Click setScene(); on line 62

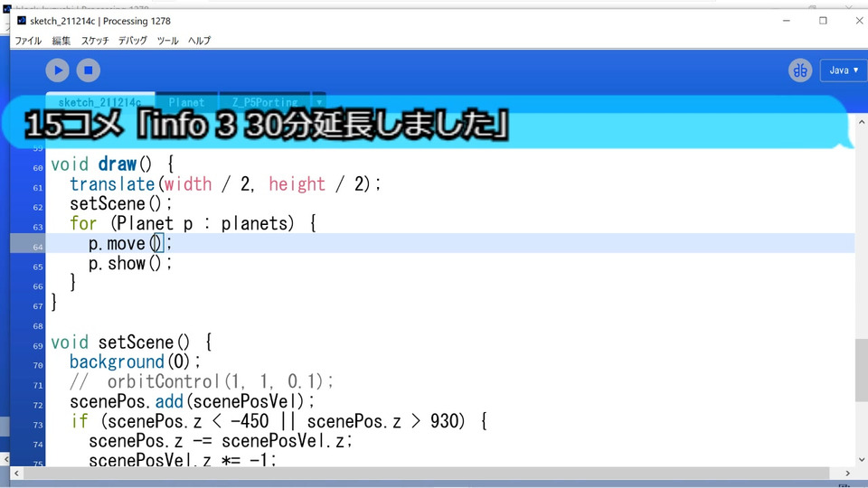[121, 203]
